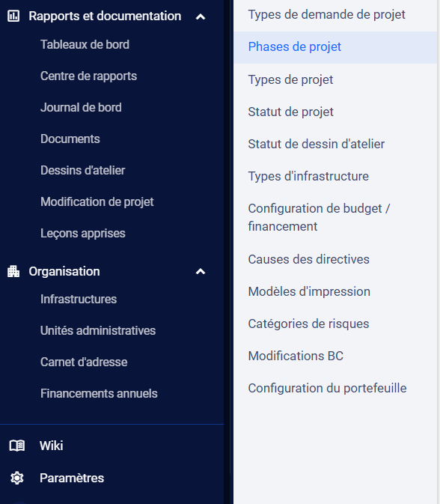Open Tableaux de bord
Screen dimensions: 440x504
(85, 44)
